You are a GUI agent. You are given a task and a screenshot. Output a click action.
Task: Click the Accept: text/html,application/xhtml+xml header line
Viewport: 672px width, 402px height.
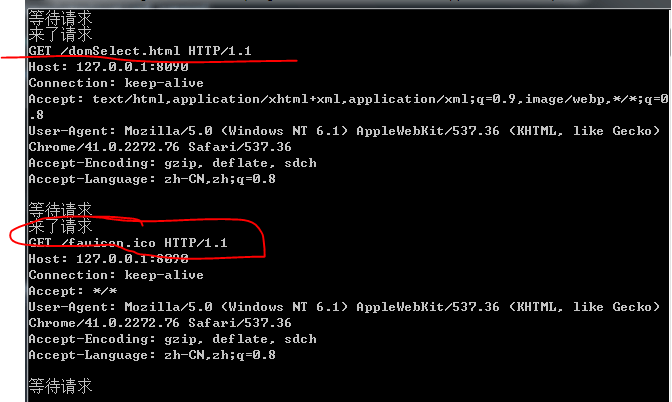coord(348,99)
